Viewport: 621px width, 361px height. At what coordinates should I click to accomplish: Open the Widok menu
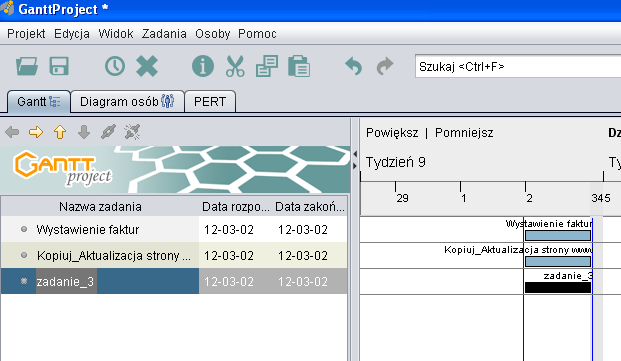click(116, 34)
